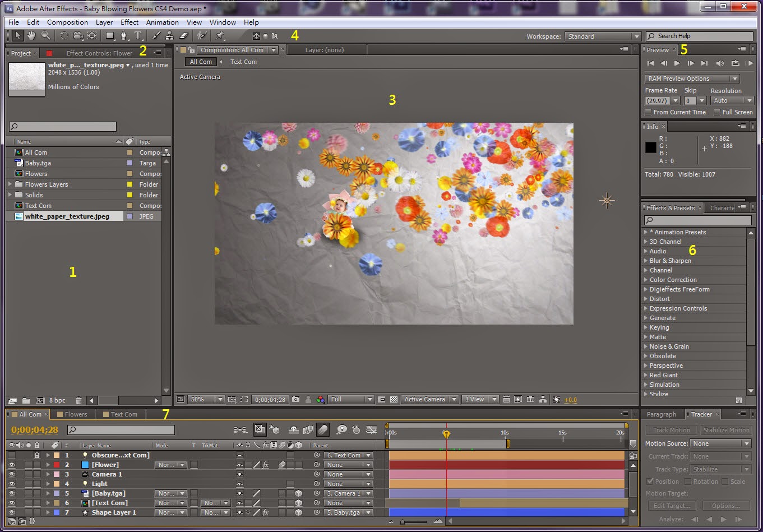763x532 pixels.
Task: Select the Zoom magnifier tool
Action: coord(45,35)
